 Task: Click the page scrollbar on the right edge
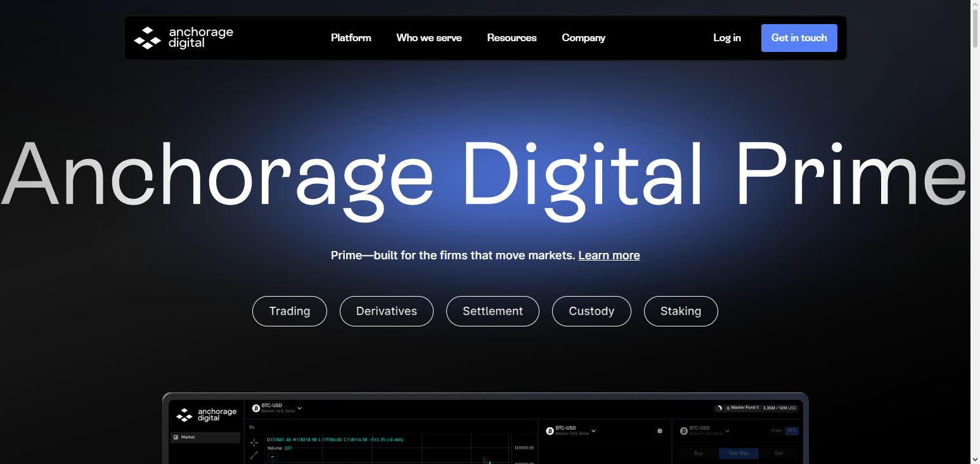point(974,29)
